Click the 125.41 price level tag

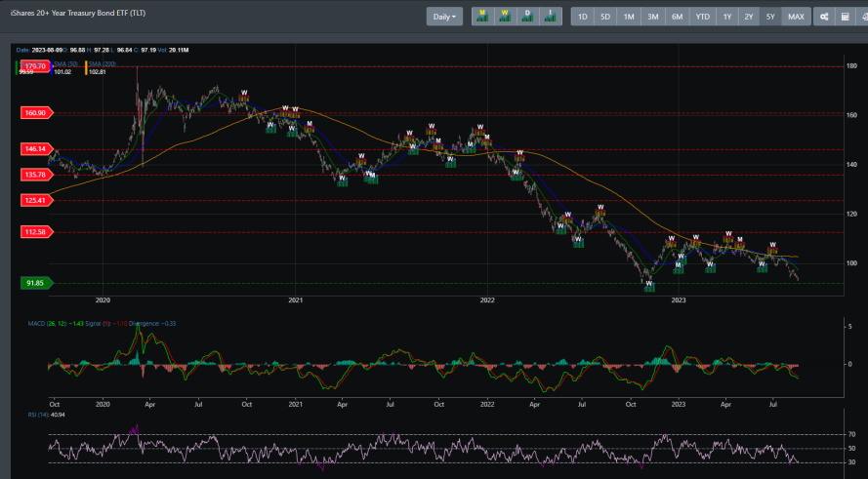36,200
